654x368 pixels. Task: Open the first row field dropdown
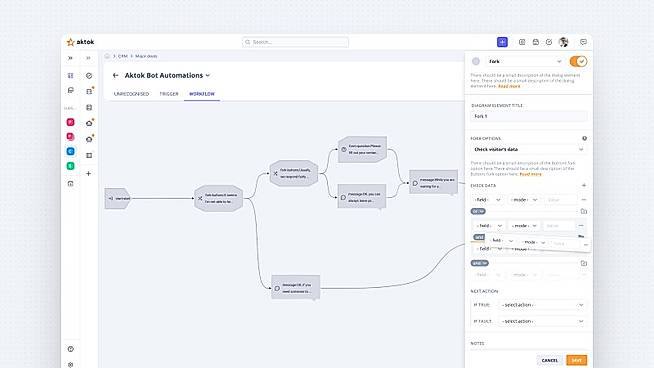(x=488, y=200)
